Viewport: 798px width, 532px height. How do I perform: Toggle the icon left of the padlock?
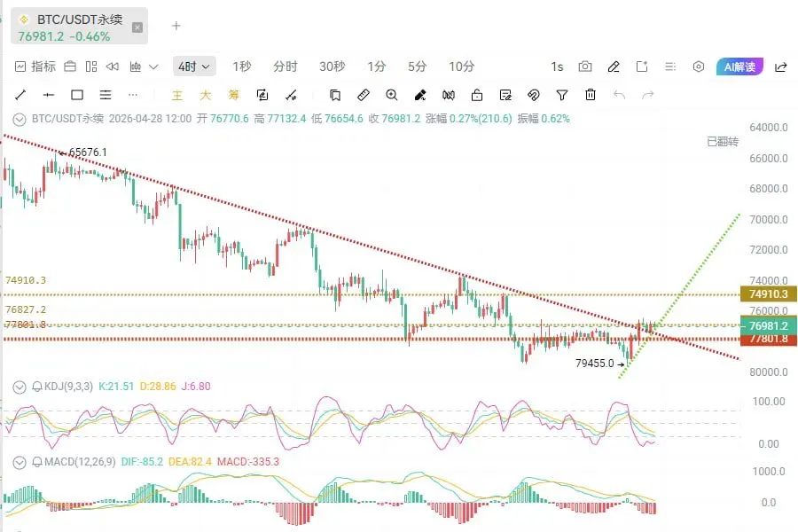(x=449, y=95)
